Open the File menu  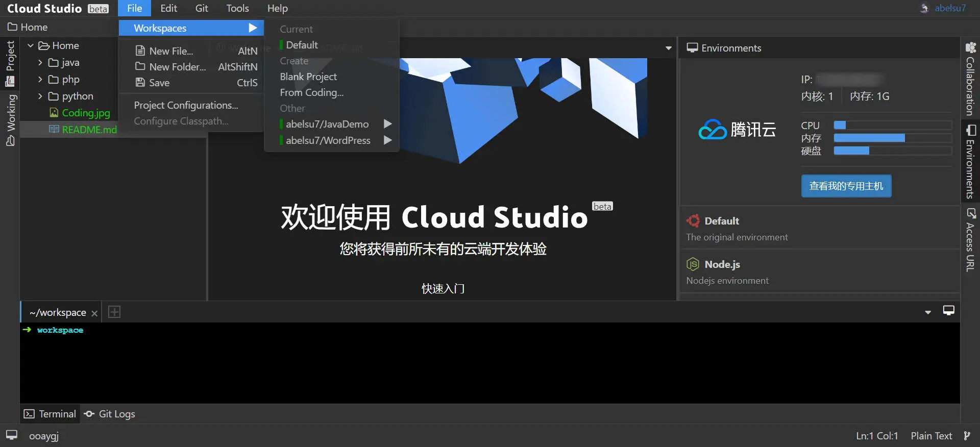click(134, 8)
